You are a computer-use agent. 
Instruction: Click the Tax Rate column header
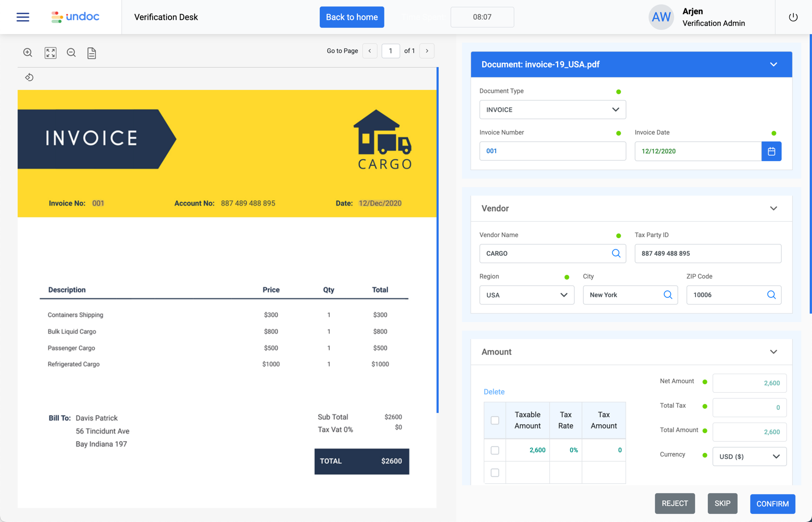point(566,420)
